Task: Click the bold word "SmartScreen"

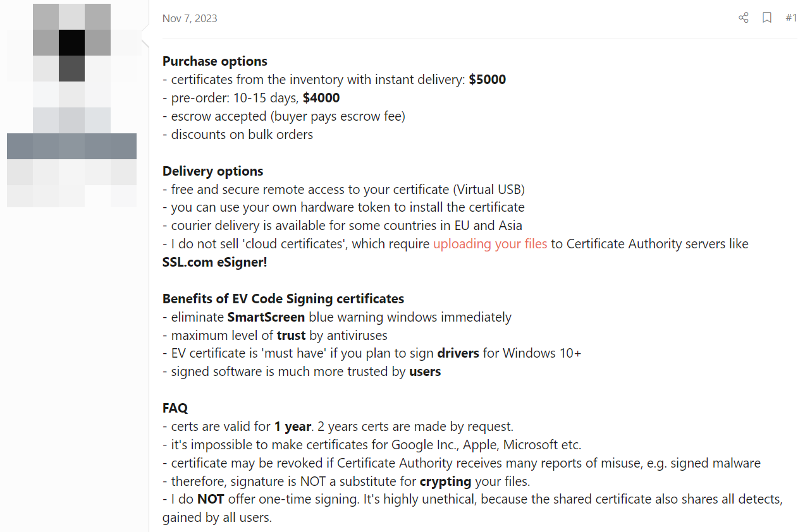Action: pos(266,317)
